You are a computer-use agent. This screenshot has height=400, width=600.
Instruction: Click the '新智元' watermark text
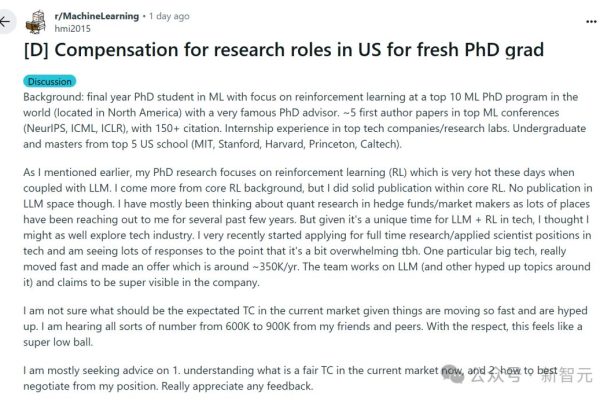point(566,375)
